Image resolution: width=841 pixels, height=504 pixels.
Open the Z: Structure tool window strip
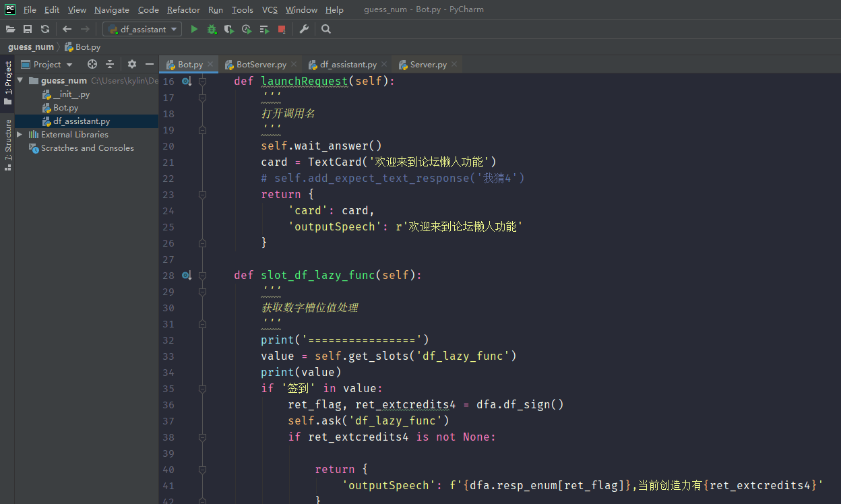8,145
